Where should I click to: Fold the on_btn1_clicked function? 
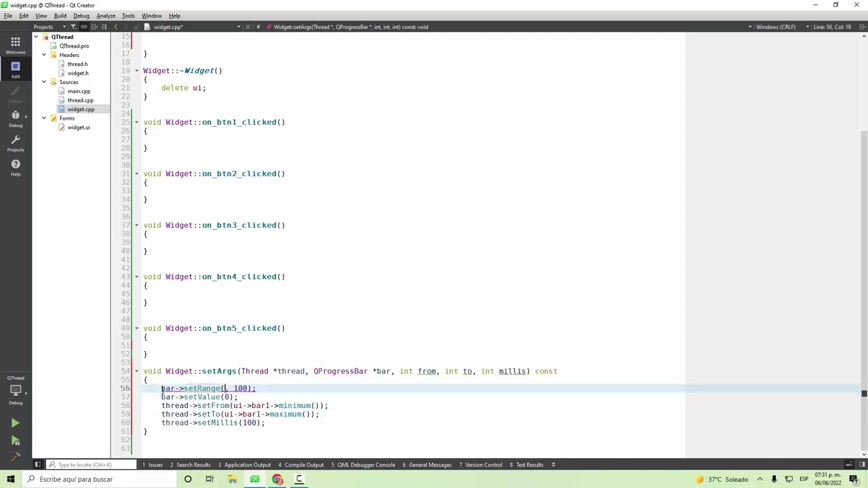coord(136,123)
